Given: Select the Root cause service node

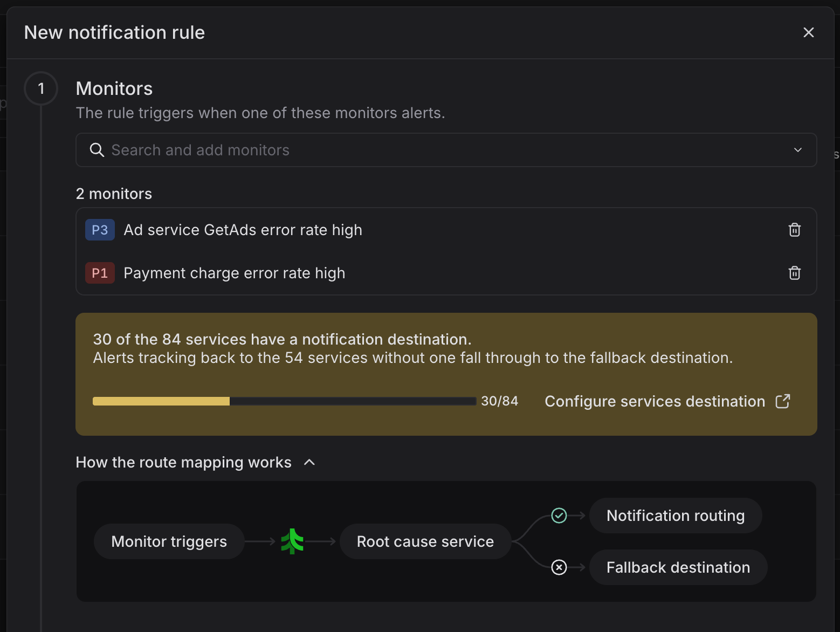Looking at the screenshot, I should [x=425, y=541].
